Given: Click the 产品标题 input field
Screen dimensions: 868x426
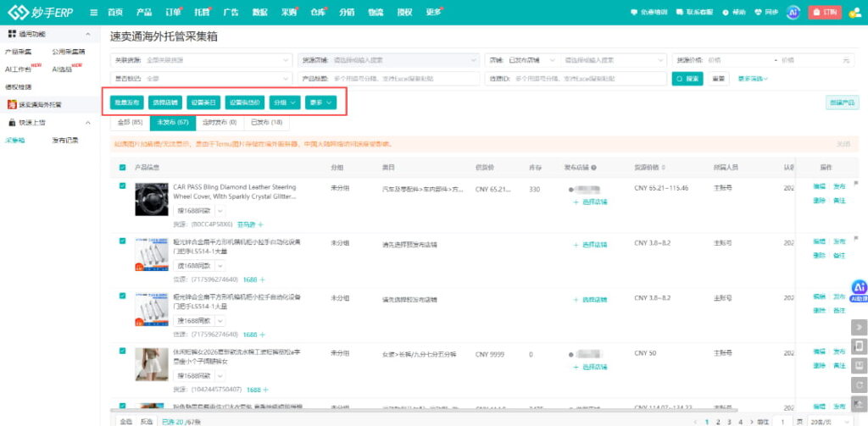Looking at the screenshot, I should coord(388,79).
